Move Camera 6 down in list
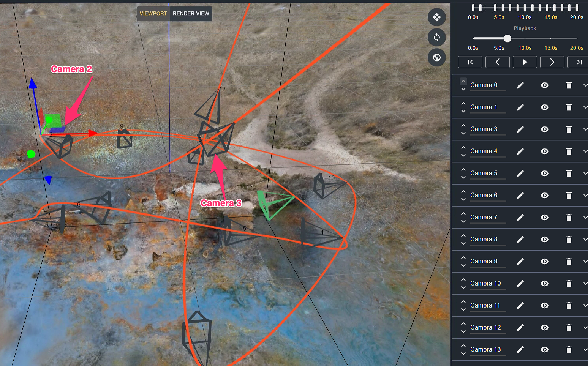This screenshot has width=588, height=366. 463,199
